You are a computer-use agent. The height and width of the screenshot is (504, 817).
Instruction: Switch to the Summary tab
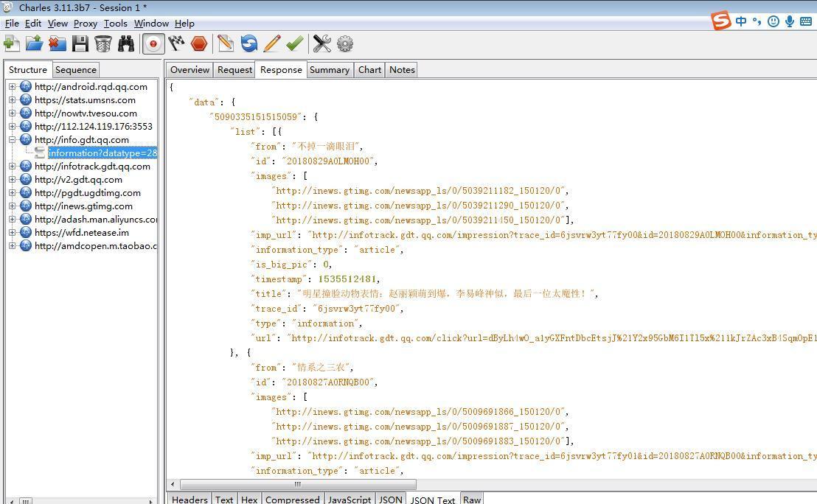tap(330, 70)
